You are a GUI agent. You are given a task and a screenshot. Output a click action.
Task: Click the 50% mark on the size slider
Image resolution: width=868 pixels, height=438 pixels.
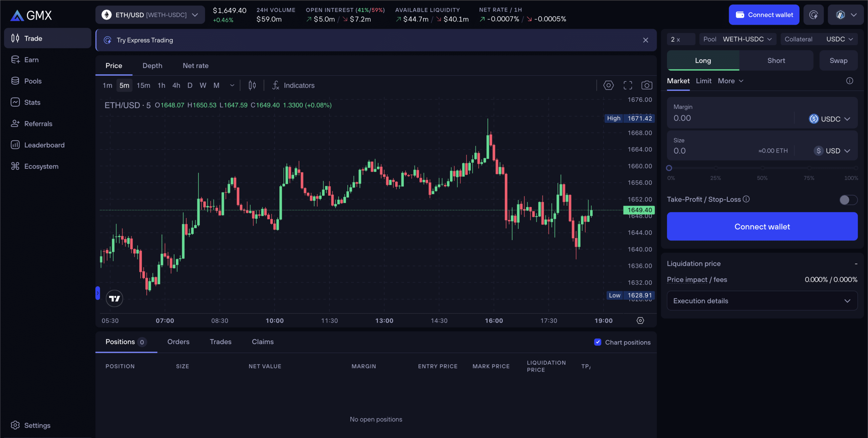tap(762, 168)
